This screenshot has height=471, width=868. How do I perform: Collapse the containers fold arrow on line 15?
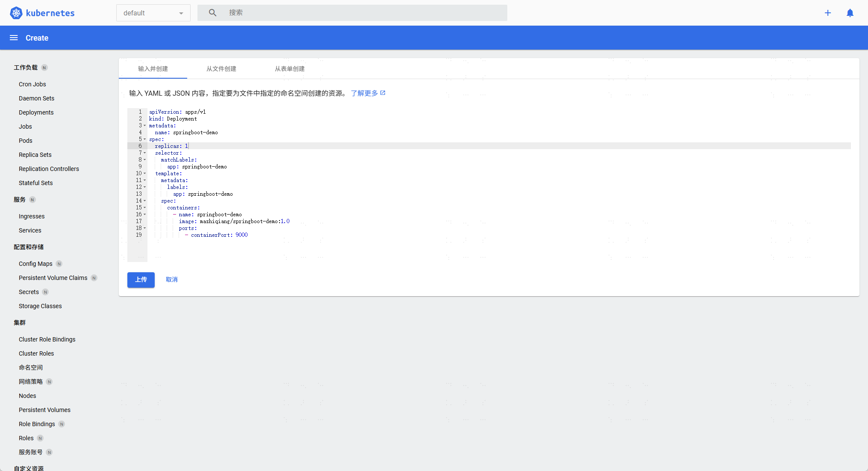click(x=144, y=208)
